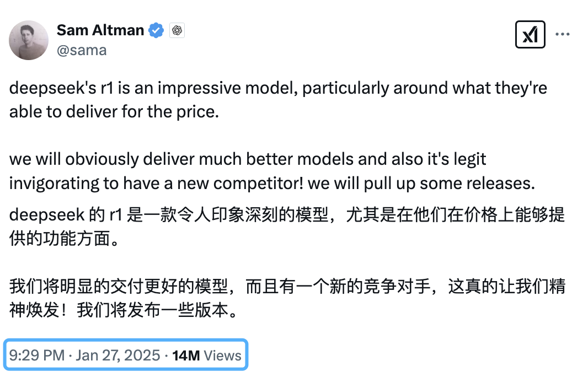Click the Grok icon on the tweet

click(530, 35)
